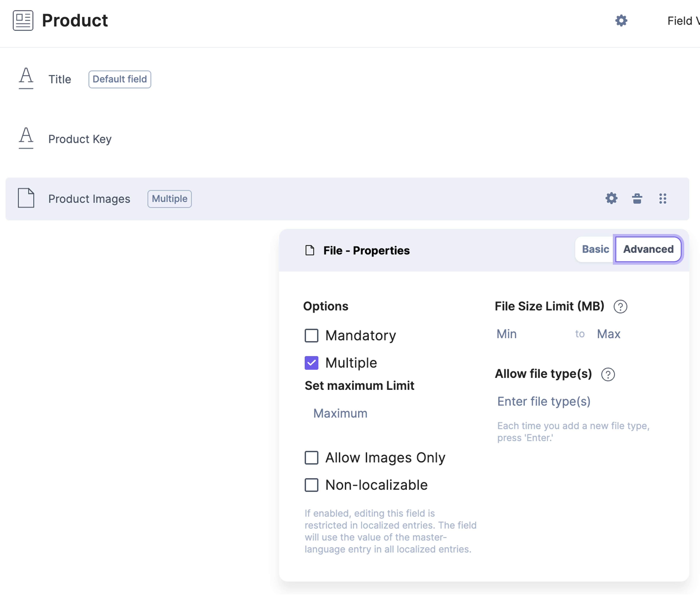Switch to the Basic tab
700x608 pixels.
pos(595,249)
